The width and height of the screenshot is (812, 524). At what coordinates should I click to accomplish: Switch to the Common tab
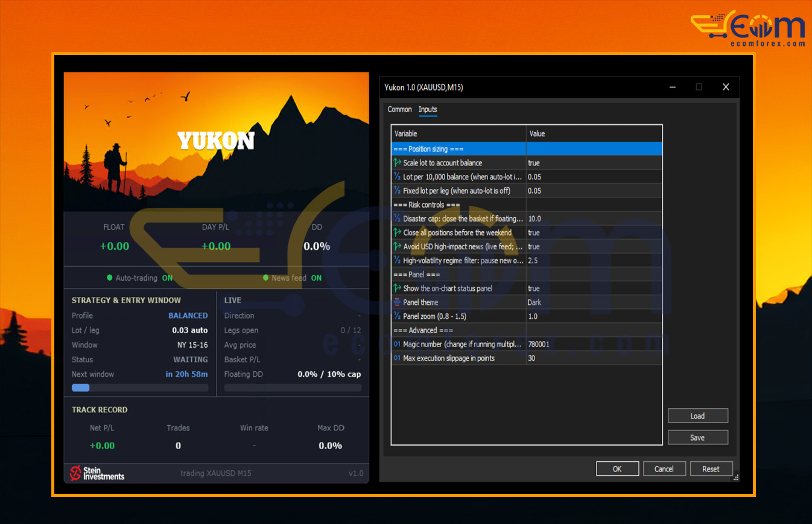click(x=399, y=109)
